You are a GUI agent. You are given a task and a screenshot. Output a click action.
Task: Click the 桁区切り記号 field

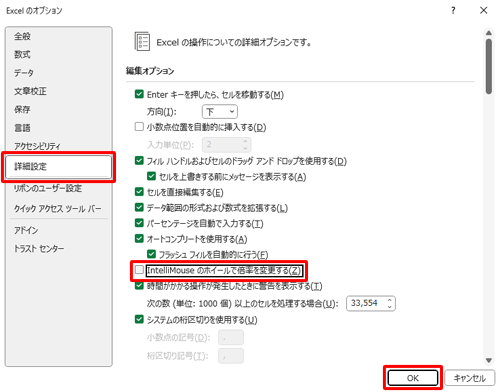tap(231, 356)
